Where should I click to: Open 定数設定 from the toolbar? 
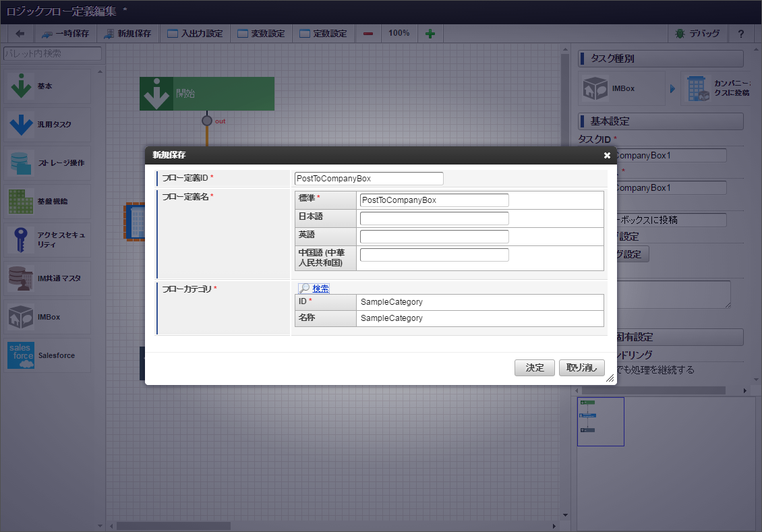323,34
